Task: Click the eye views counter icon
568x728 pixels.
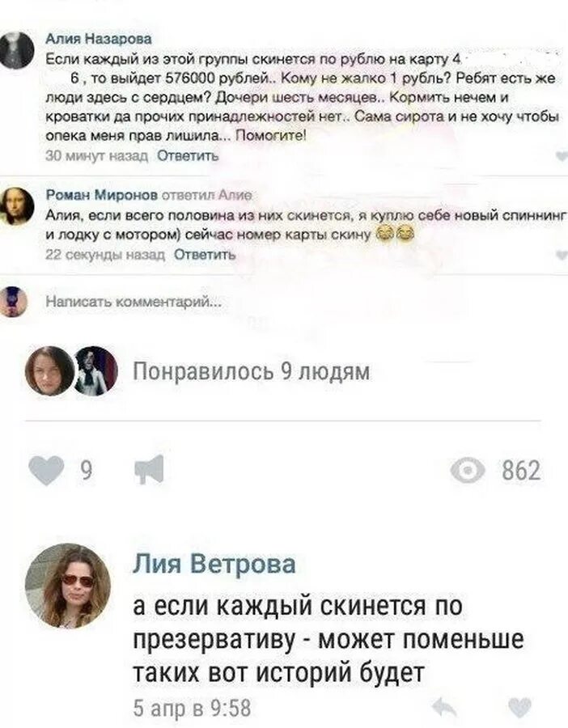Action: tap(468, 471)
